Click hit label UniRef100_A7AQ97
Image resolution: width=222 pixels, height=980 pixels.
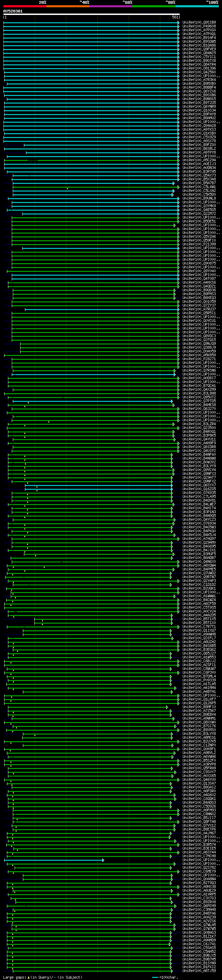(x=199, y=539)
